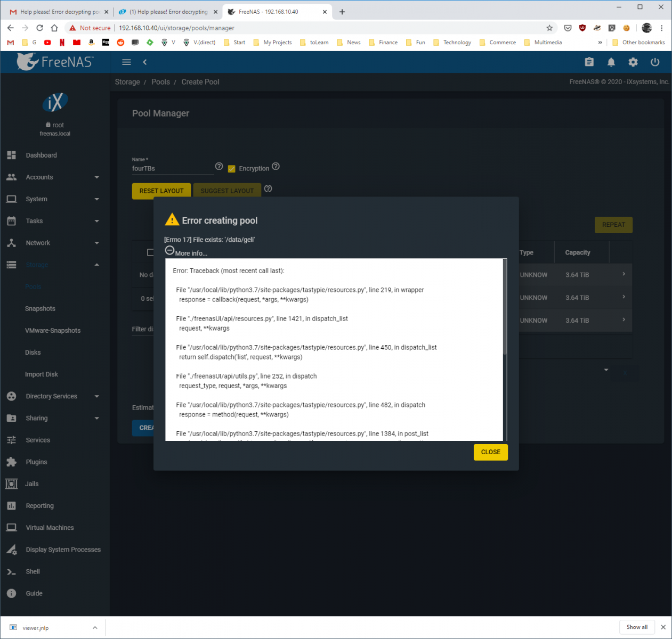Click the Display System Processes icon
This screenshot has width=672, height=639.
[11, 550]
